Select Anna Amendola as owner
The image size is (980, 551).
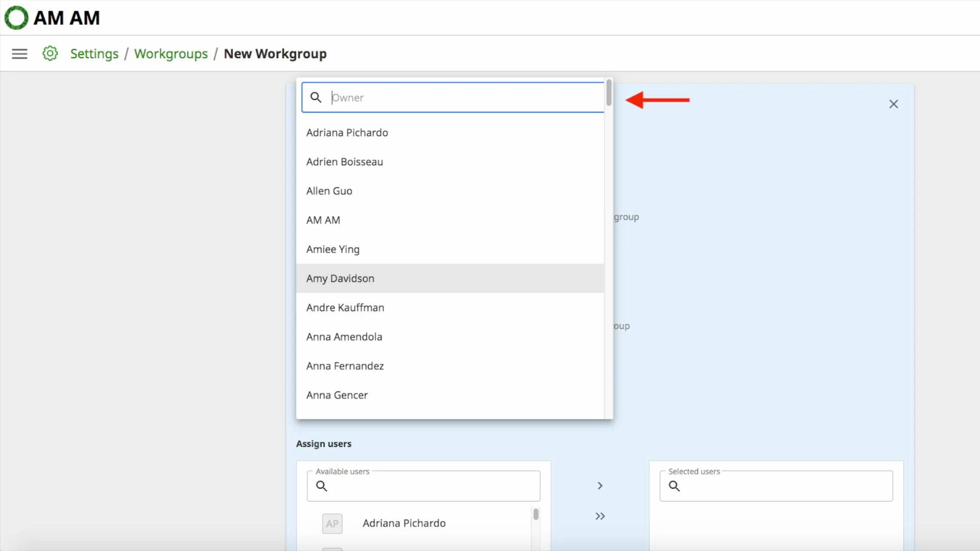450,337
